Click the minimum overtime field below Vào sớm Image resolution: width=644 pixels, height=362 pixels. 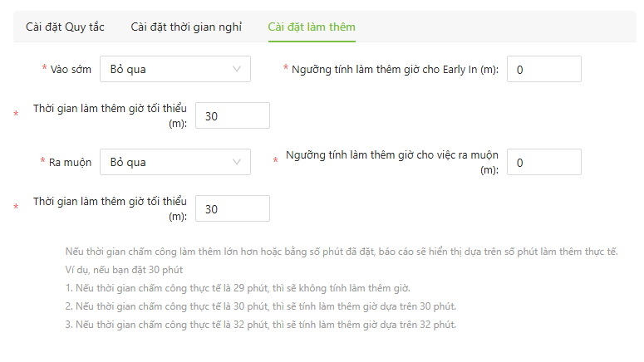coord(232,115)
